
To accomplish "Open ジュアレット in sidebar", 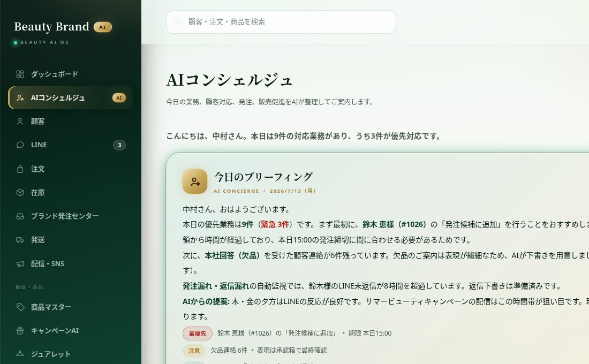I will (x=71, y=354).
